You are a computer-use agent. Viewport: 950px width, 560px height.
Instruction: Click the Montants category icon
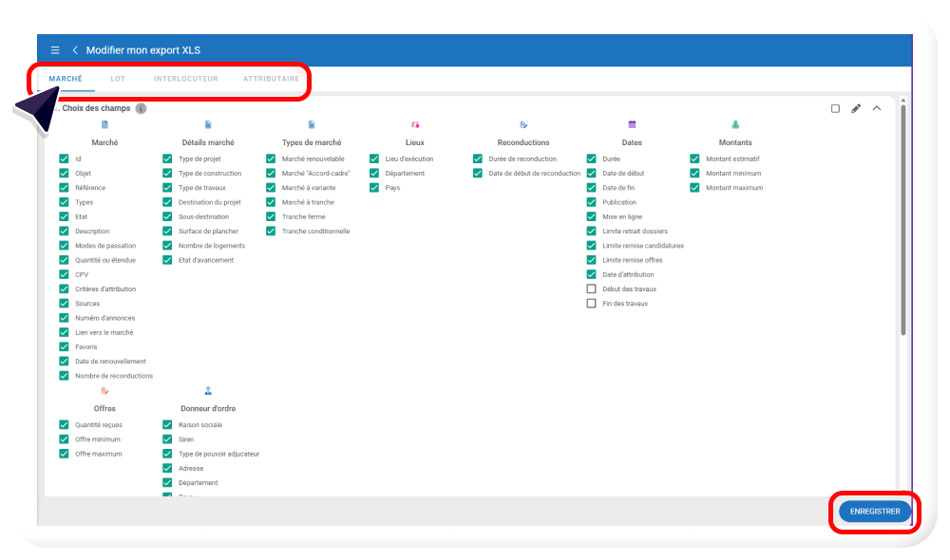pos(735,124)
